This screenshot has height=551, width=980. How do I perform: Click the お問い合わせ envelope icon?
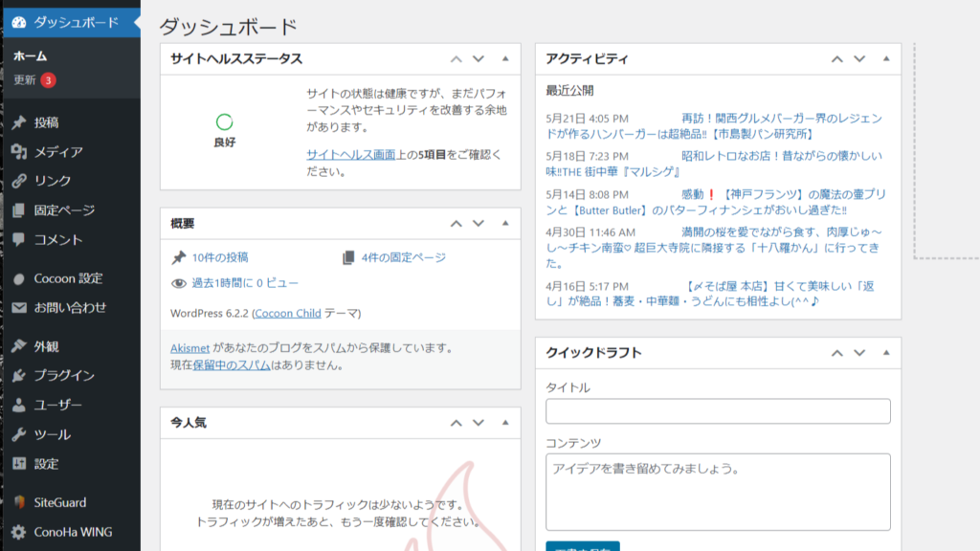pyautogui.click(x=19, y=307)
